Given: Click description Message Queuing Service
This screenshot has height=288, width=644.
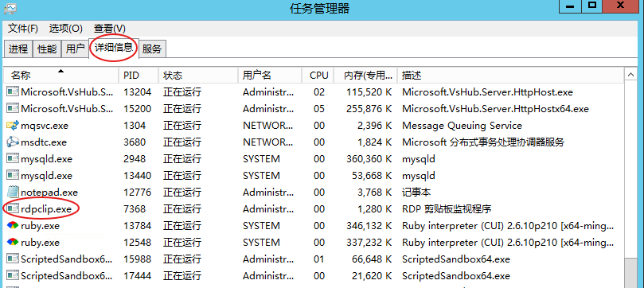Looking at the screenshot, I should click(x=462, y=126).
